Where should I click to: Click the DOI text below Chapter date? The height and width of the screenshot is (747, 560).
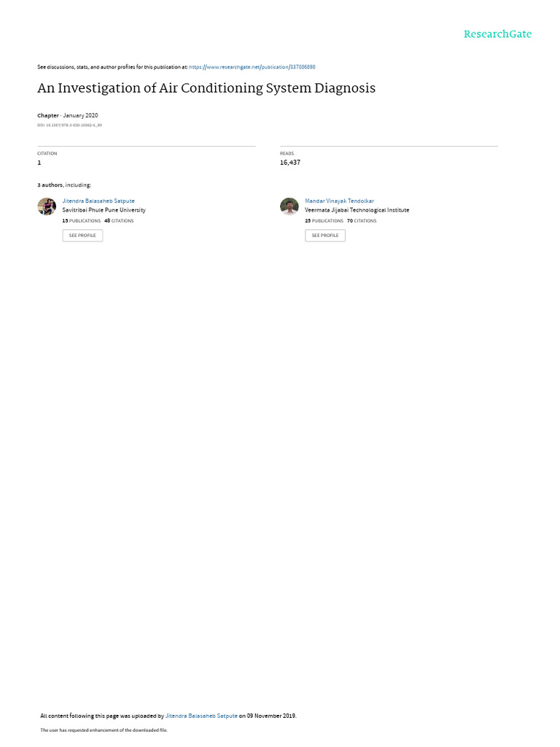point(69,125)
